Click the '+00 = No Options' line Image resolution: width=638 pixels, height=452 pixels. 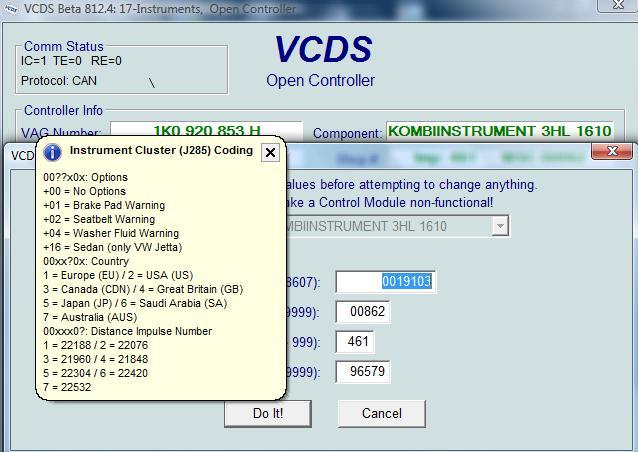point(84,191)
